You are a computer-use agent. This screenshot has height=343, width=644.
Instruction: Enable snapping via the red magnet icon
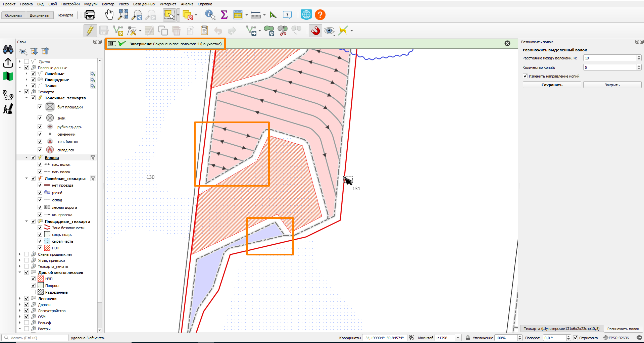point(315,31)
